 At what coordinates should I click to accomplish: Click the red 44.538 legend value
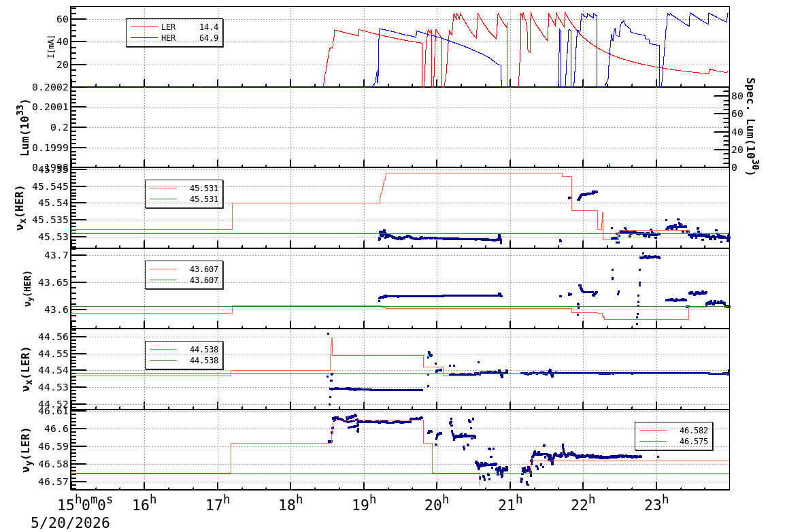coord(204,349)
